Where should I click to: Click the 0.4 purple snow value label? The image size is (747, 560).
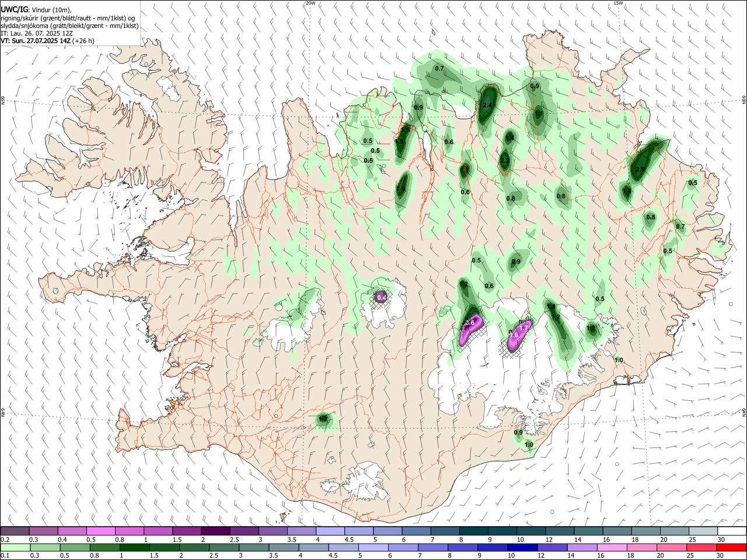[x=382, y=297]
